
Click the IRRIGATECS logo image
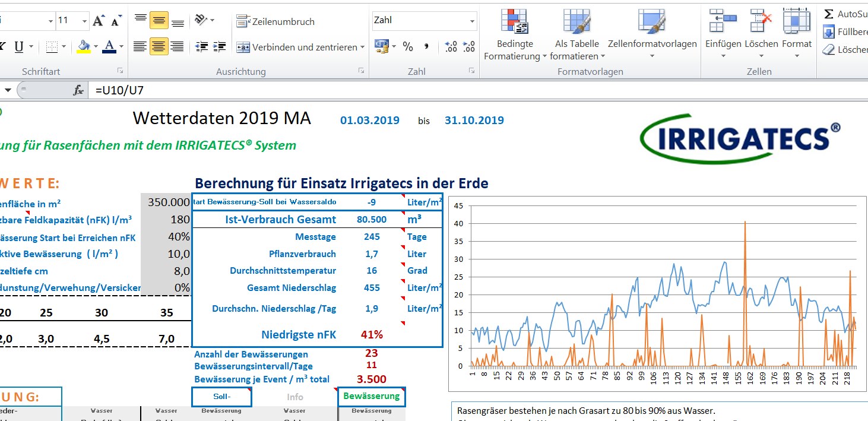click(741, 138)
